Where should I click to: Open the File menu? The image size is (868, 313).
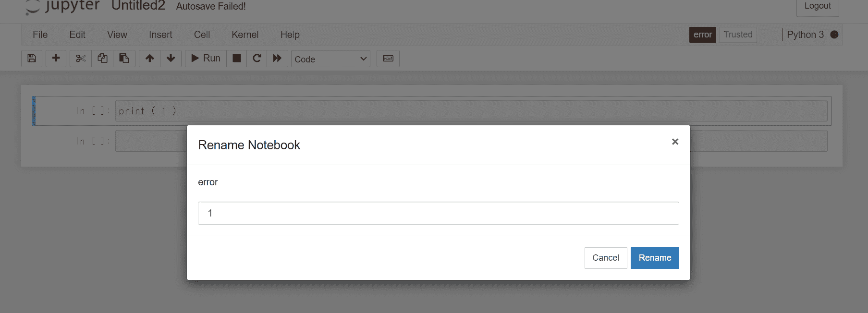[40, 35]
